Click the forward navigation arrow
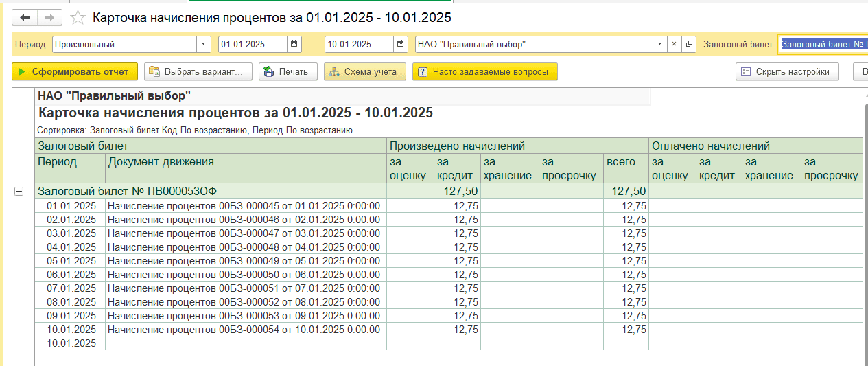Image resolution: width=868 pixels, height=366 pixels. 49,17
